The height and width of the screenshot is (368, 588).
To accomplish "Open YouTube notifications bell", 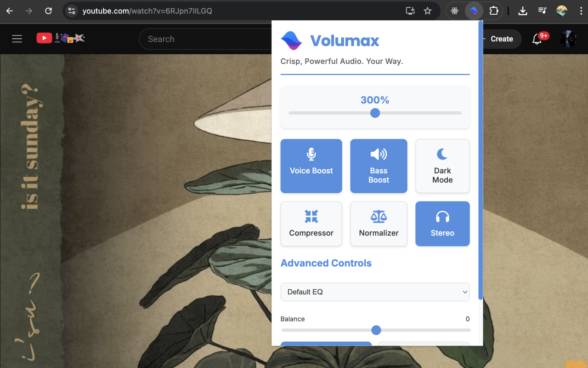I will [x=537, y=39].
